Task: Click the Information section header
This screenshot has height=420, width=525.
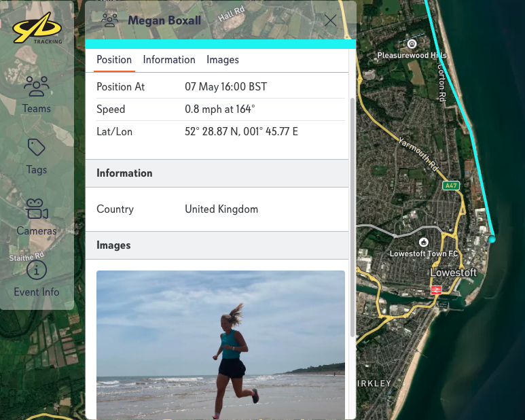Action: (217, 173)
